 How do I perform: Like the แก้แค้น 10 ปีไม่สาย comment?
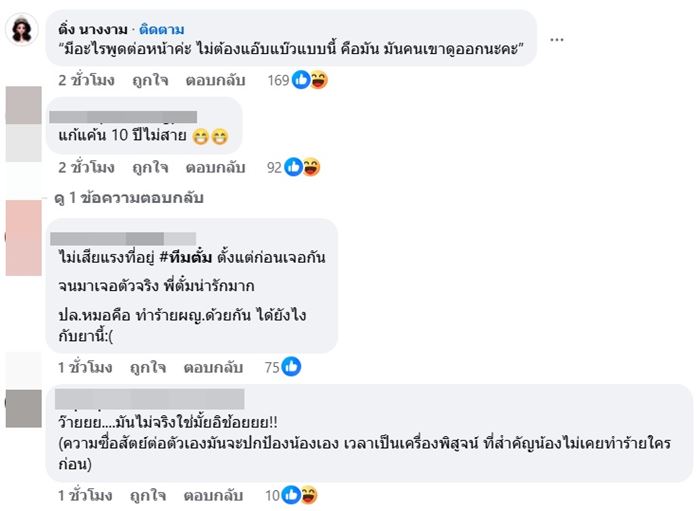(149, 167)
